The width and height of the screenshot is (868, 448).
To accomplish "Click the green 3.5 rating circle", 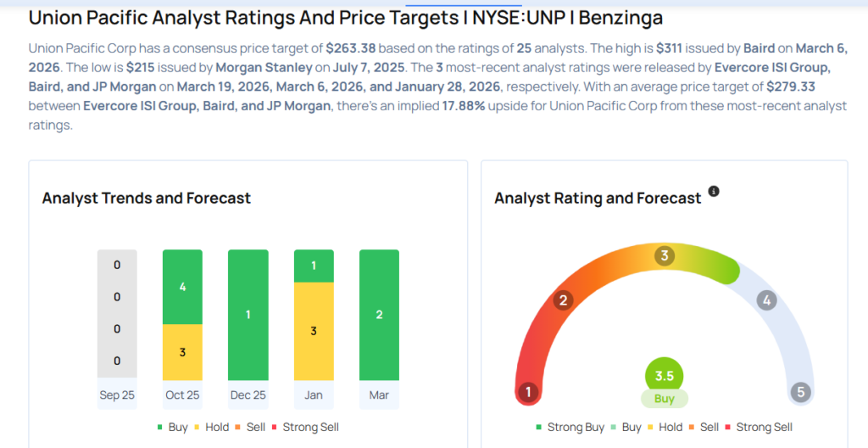I will (664, 377).
